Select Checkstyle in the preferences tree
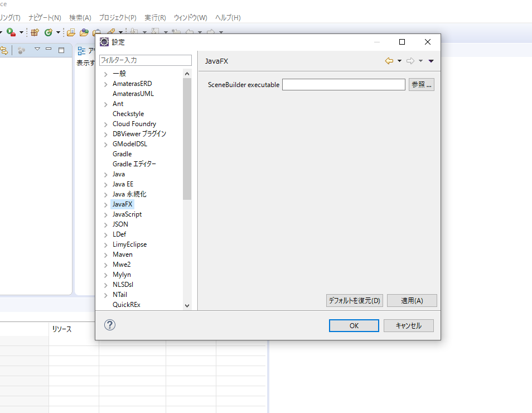 point(128,114)
